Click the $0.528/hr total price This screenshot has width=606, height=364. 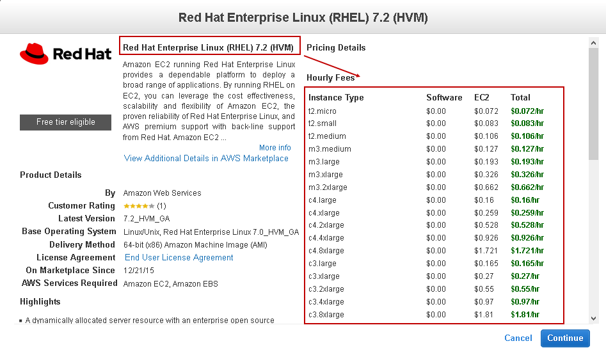pyautogui.click(x=527, y=225)
